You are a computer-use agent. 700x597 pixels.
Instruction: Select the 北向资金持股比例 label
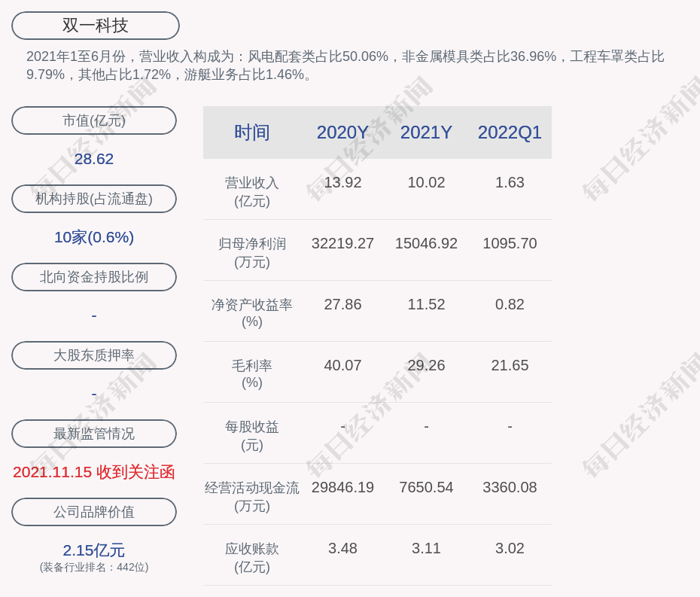[x=94, y=277]
